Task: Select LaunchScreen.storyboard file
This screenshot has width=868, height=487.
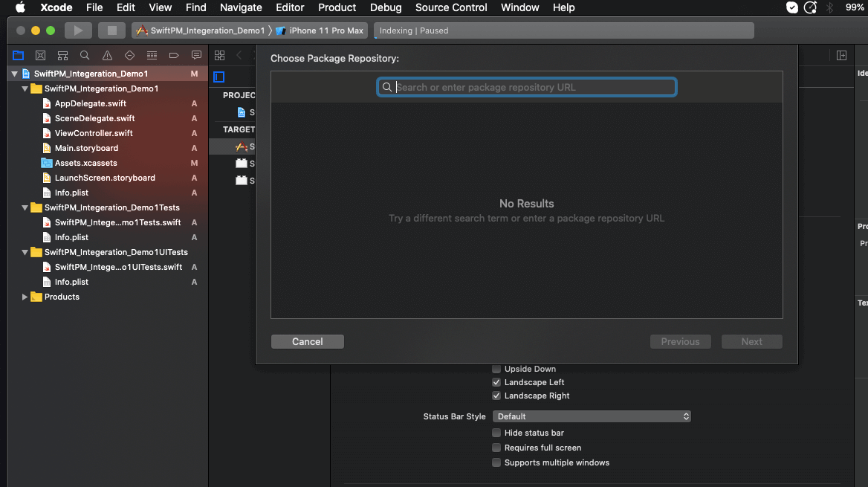Action: click(x=105, y=178)
